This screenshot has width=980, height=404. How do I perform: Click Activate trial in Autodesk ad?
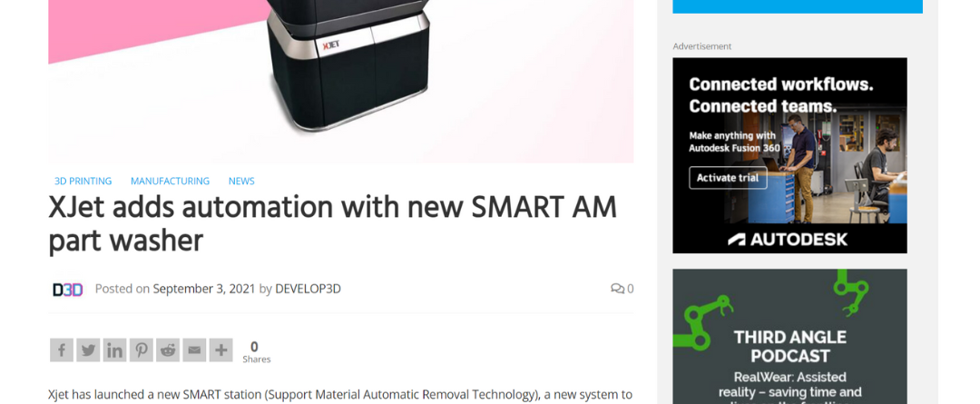click(x=728, y=178)
